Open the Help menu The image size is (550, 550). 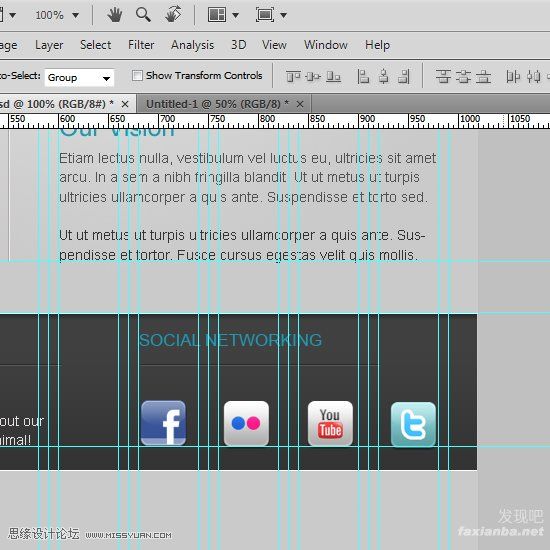pos(377,45)
